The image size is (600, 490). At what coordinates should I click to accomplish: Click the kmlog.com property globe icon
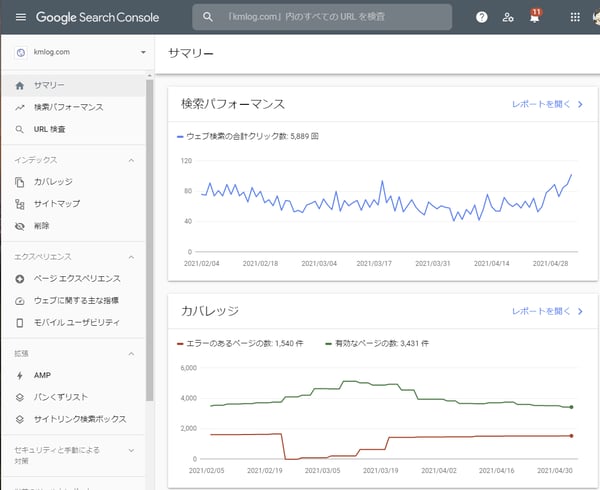[21, 52]
